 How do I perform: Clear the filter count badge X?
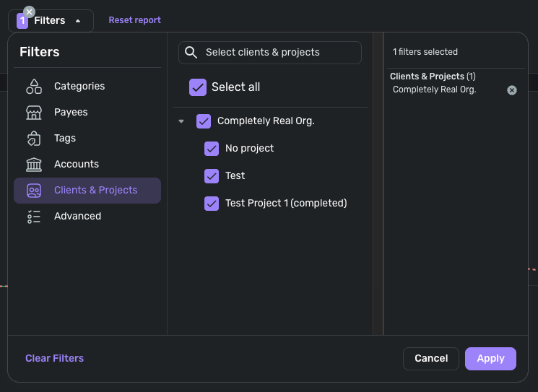pos(29,12)
